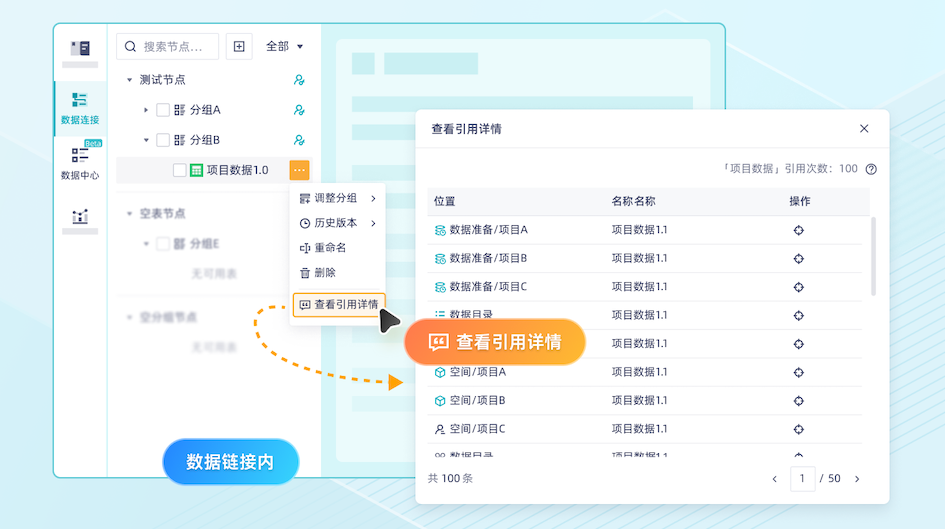Click the 分组A group icon
This screenshot has width=945, height=529.
180,110
